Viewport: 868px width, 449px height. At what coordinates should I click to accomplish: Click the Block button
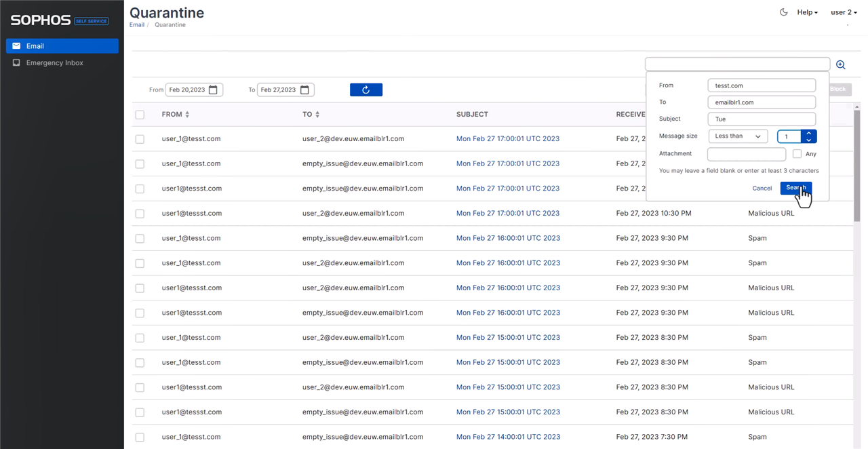click(x=838, y=90)
